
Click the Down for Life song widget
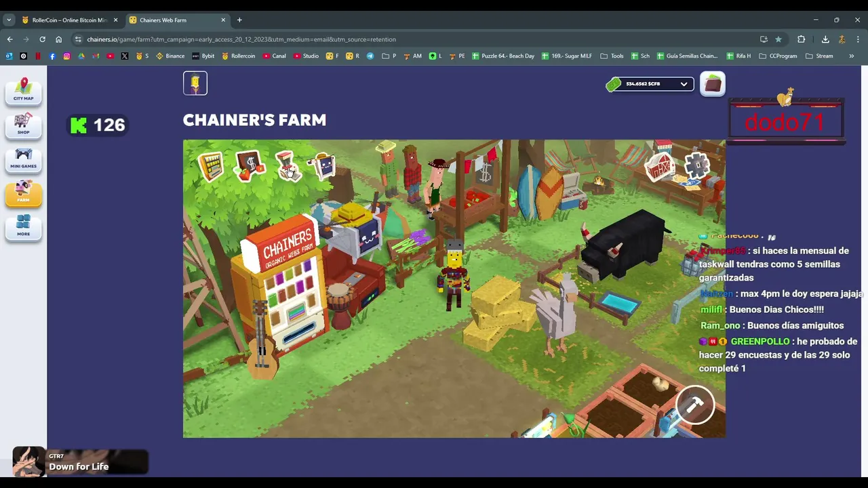80,462
